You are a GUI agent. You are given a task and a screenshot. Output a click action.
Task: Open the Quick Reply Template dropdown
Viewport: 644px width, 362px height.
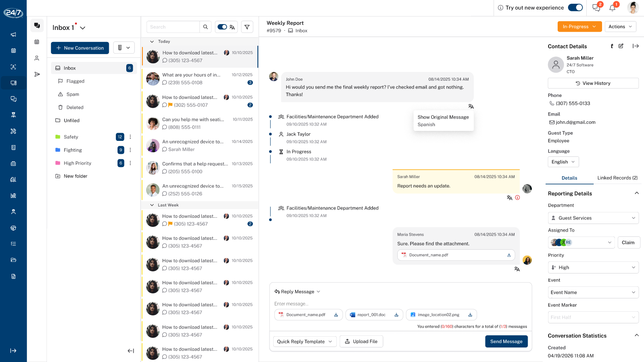305,342
